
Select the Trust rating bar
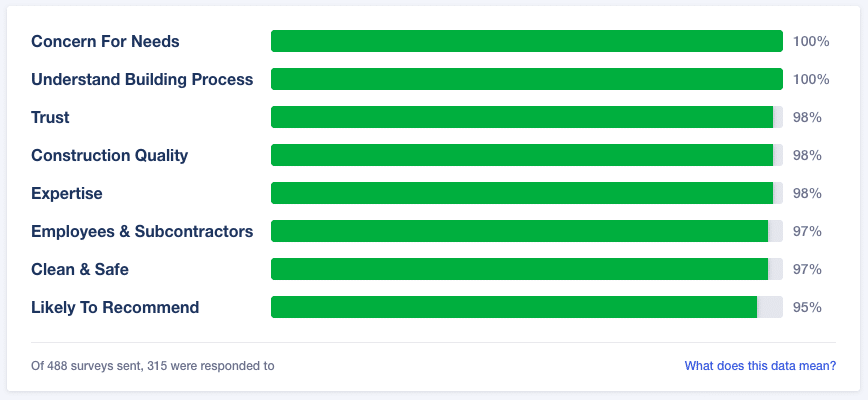coord(527,117)
